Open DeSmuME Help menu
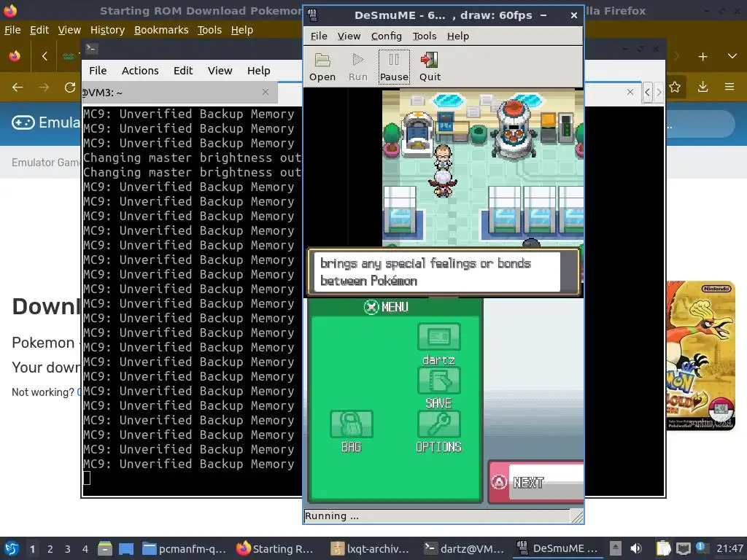747x560 pixels. coord(458,36)
